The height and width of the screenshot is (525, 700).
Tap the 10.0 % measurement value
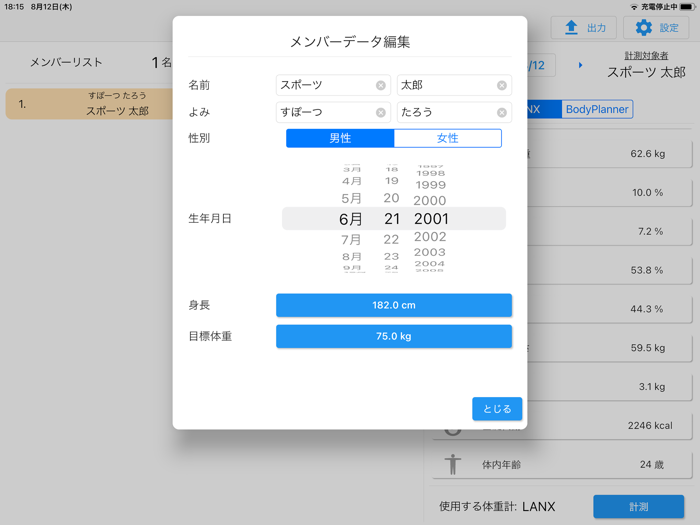coord(647,193)
